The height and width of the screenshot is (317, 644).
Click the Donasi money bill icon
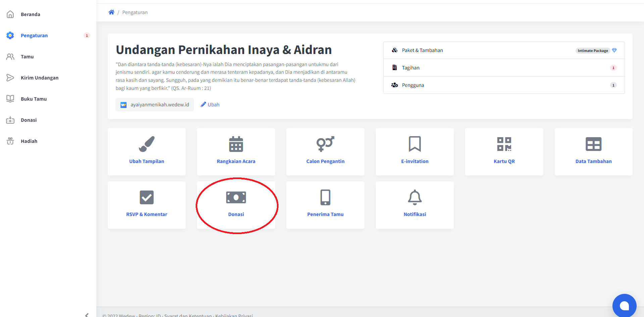tap(236, 197)
